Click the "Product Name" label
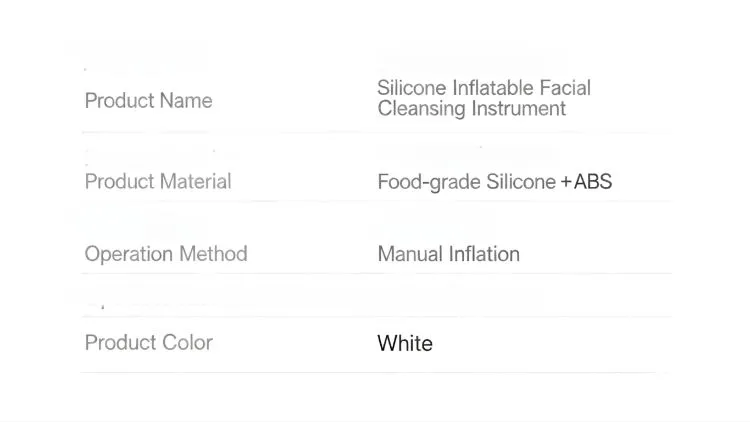 pyautogui.click(x=148, y=100)
